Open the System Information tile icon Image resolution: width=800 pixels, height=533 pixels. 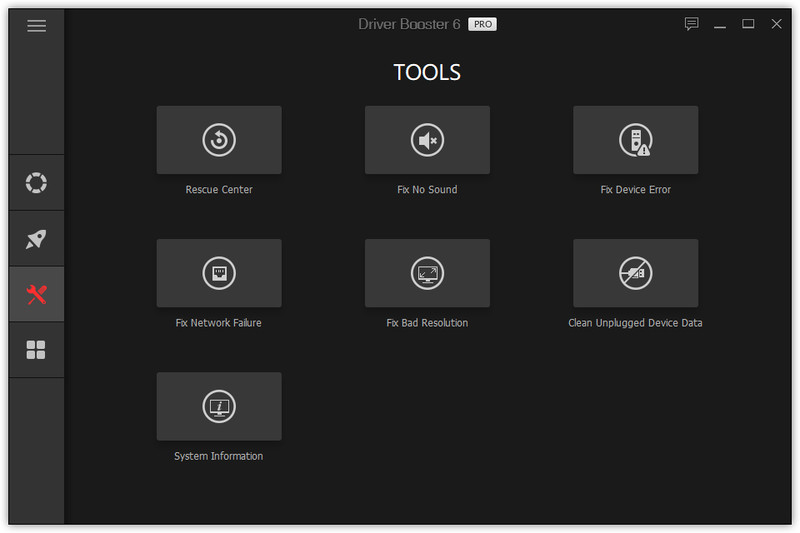219,407
